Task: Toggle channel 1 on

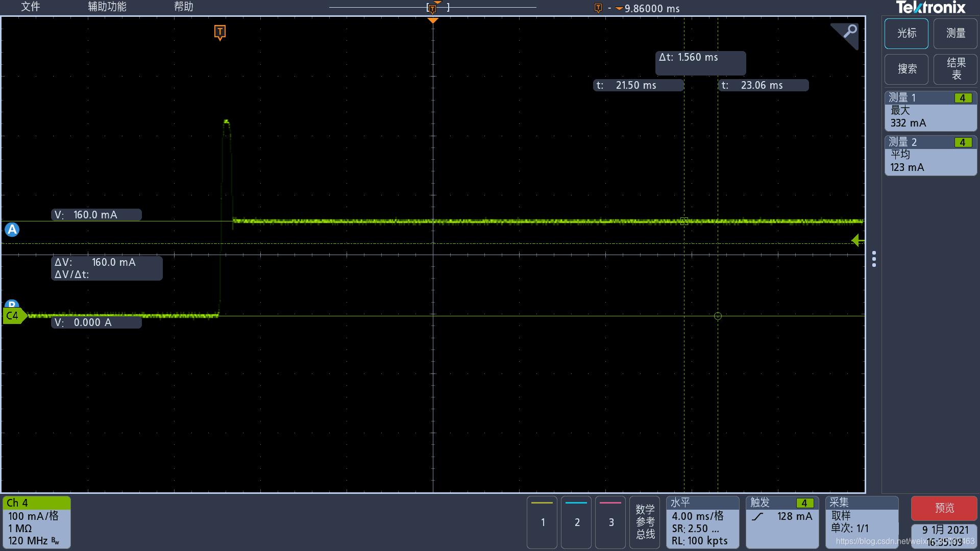Action: (542, 521)
